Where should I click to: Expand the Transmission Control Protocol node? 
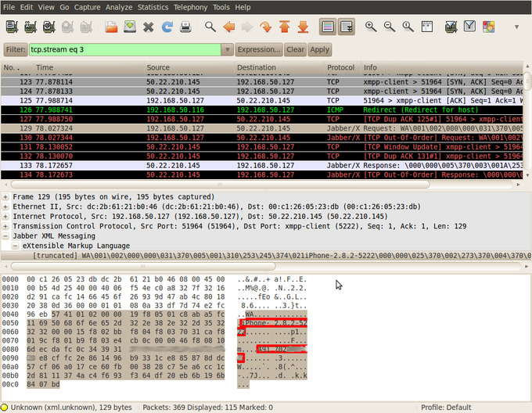click(x=6, y=225)
